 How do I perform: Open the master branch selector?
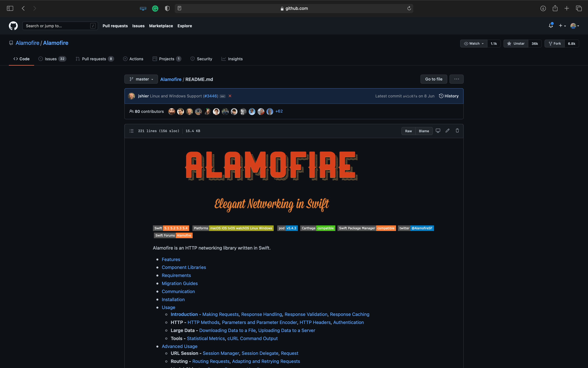(x=141, y=79)
